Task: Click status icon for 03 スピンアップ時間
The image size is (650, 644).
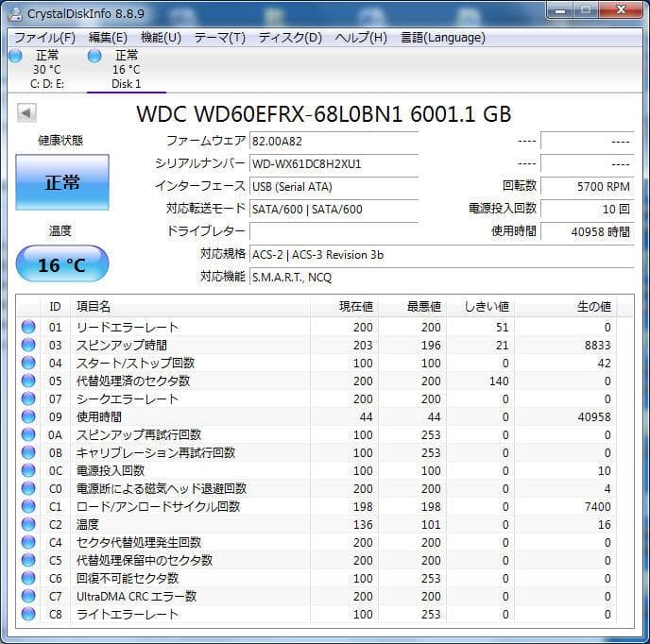Action: (x=28, y=345)
